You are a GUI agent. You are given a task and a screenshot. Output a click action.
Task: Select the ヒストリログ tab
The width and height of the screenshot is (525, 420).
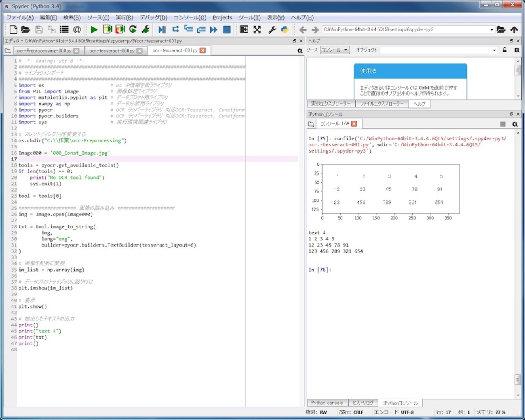tap(363, 403)
